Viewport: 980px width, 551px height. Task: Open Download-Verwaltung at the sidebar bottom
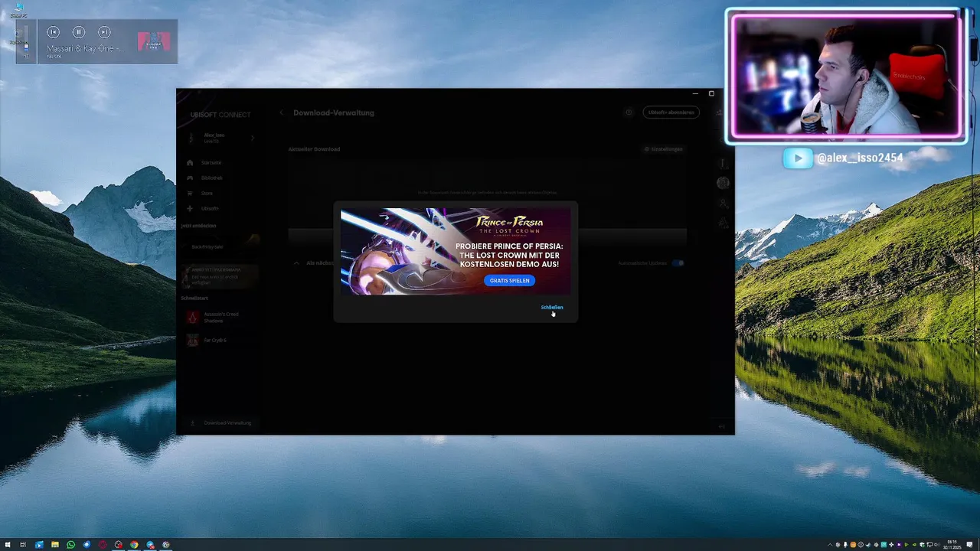pos(220,422)
